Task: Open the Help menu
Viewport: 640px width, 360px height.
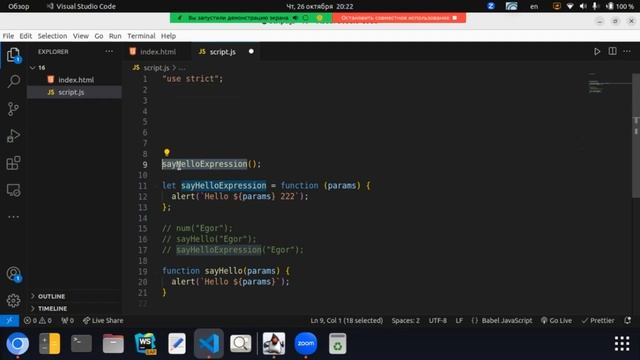Action: click(x=168, y=36)
